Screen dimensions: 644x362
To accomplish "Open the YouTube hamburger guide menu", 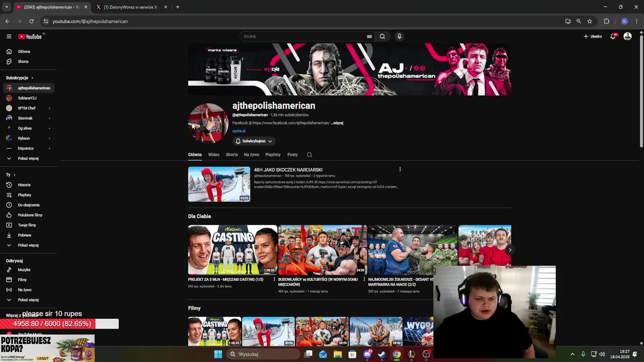I will pyautogui.click(x=9, y=36).
